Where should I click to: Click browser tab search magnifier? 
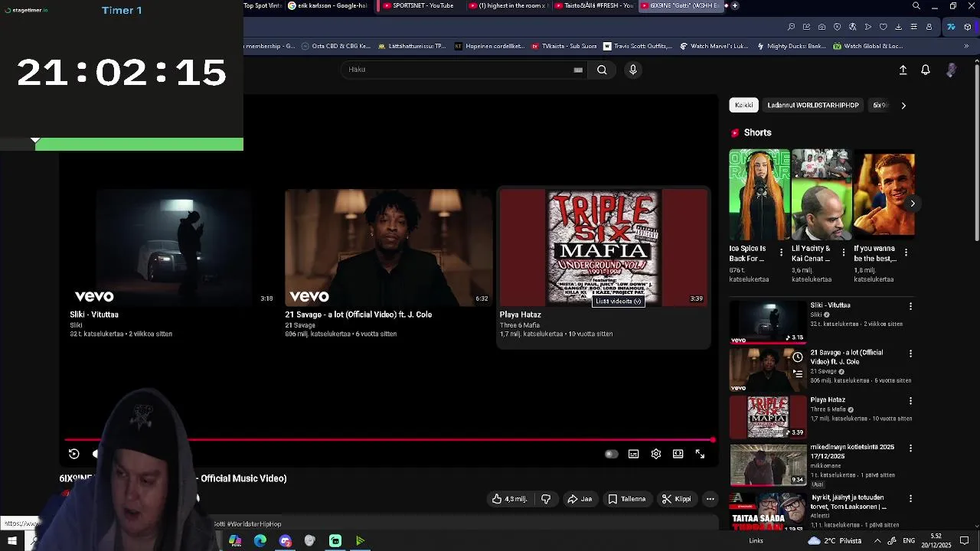(916, 5)
